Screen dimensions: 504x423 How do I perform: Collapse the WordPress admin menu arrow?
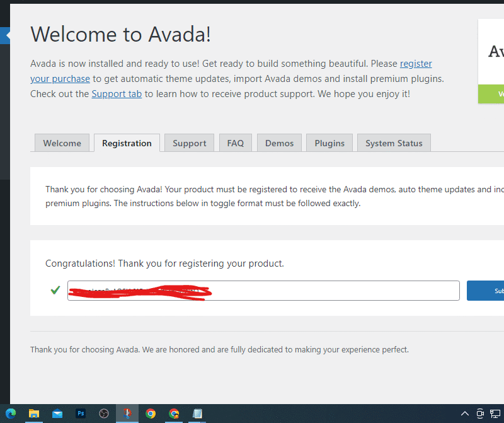point(8,35)
